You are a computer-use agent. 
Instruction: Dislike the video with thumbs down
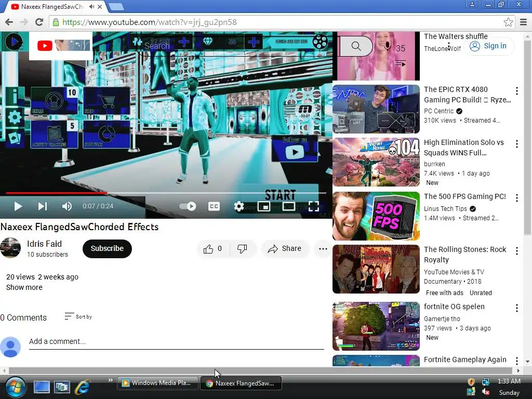tap(242, 249)
